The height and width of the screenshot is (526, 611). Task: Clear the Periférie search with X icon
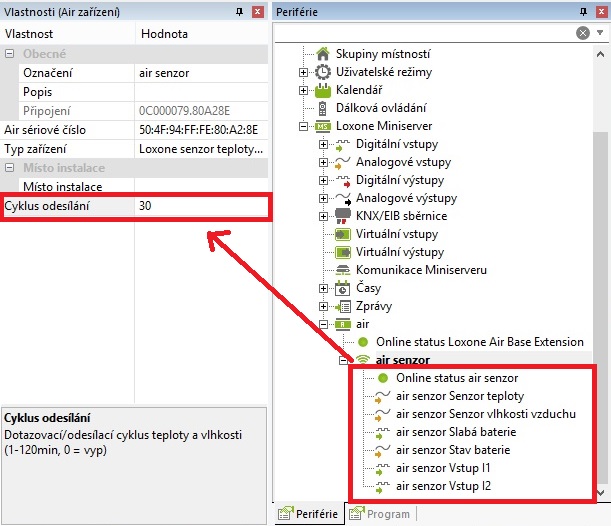click(x=582, y=33)
